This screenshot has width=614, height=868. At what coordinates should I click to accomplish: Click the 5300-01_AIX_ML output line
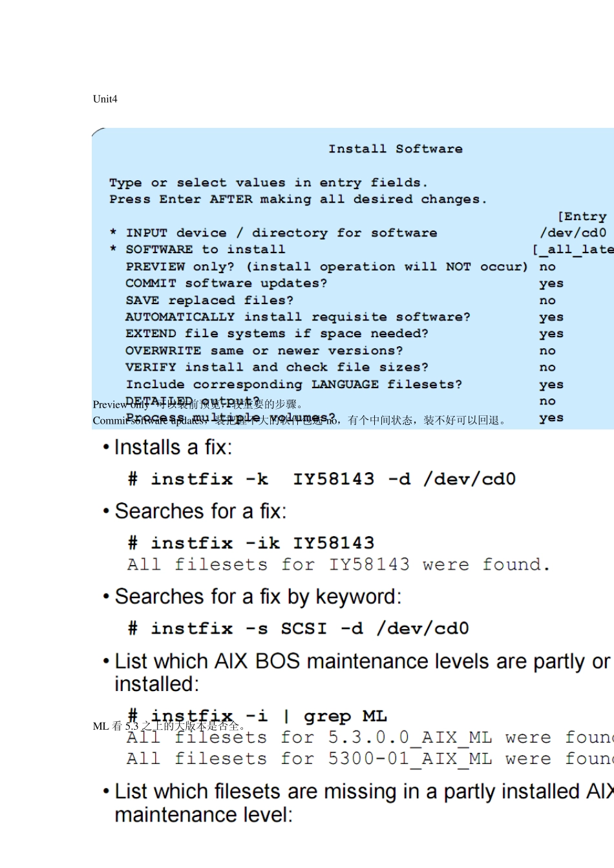pos(370,759)
